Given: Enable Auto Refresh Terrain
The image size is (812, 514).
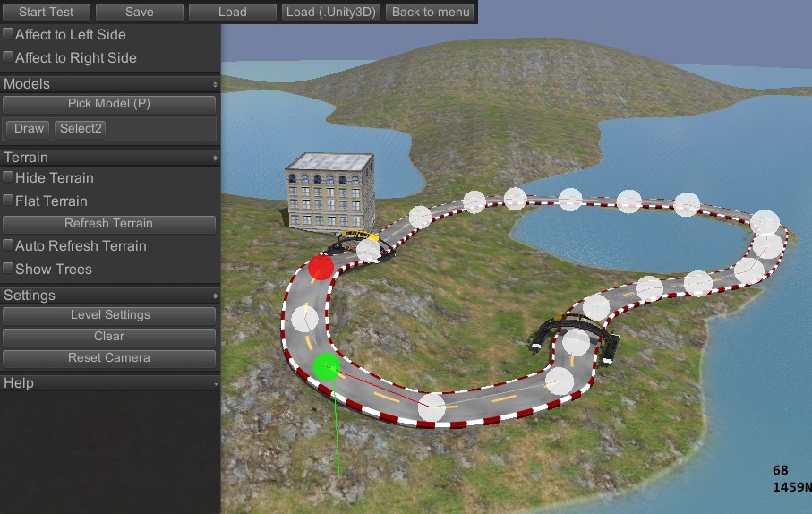Looking at the screenshot, I should [8, 245].
